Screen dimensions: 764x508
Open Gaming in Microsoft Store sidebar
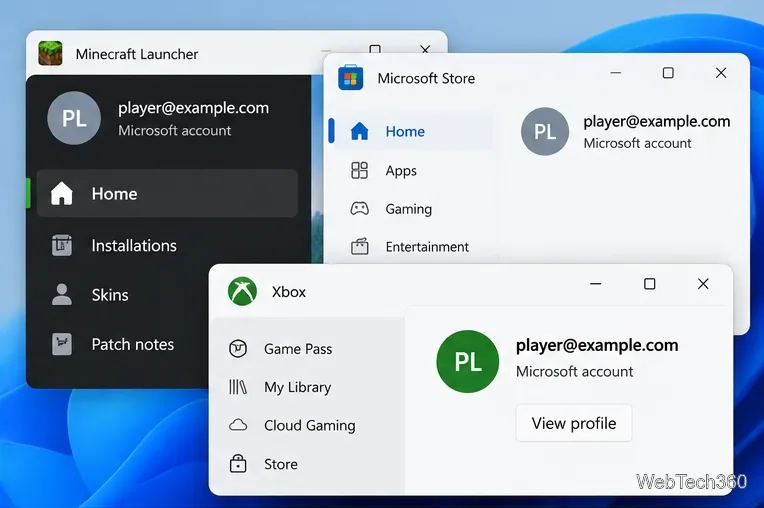click(x=409, y=209)
